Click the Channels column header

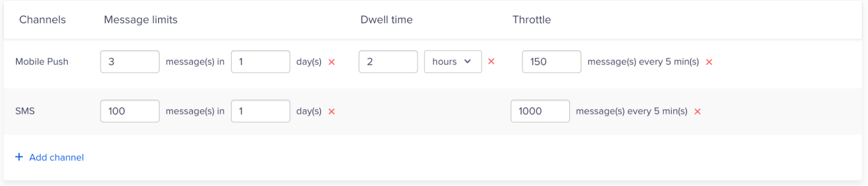43,20
